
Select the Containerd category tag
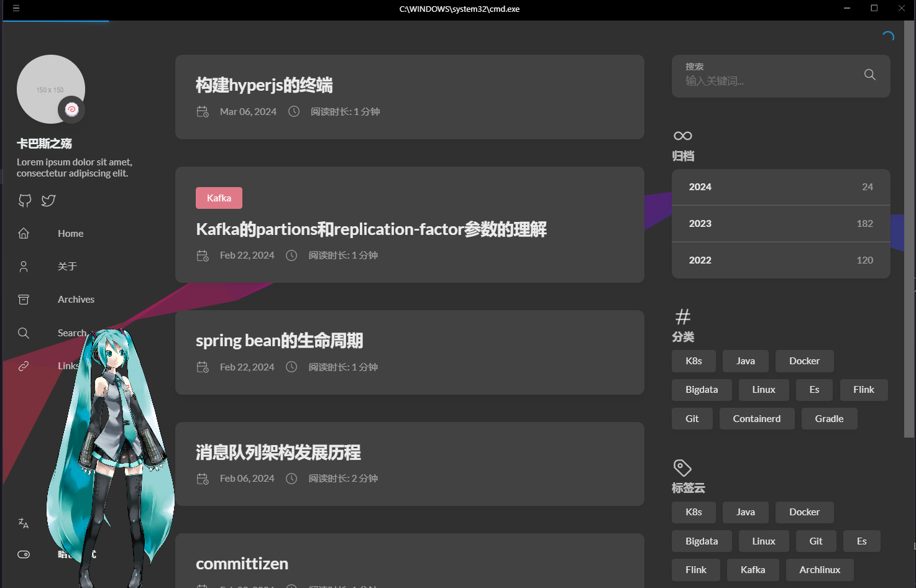point(757,419)
